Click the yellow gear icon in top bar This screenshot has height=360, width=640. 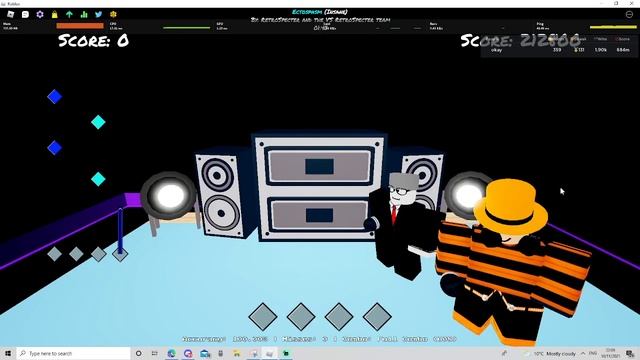113,14
